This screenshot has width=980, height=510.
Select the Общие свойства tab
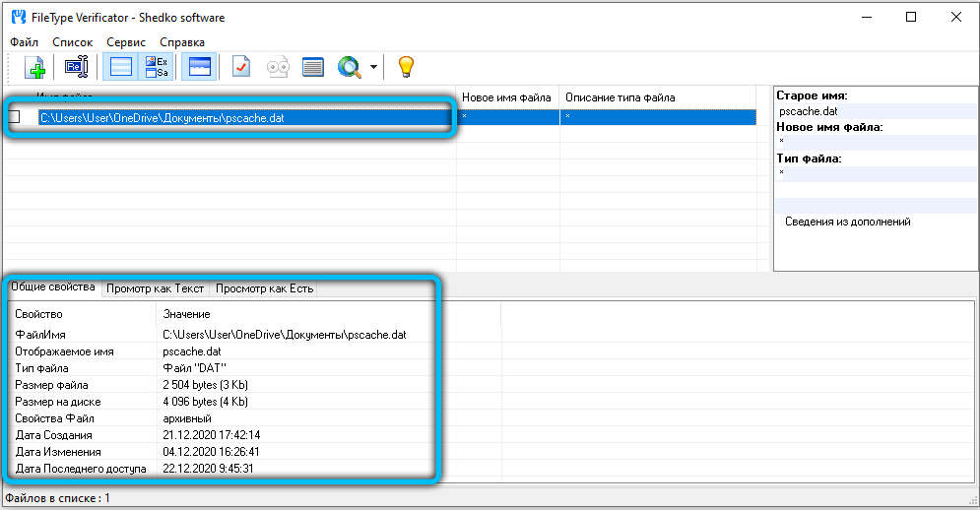click(x=53, y=287)
